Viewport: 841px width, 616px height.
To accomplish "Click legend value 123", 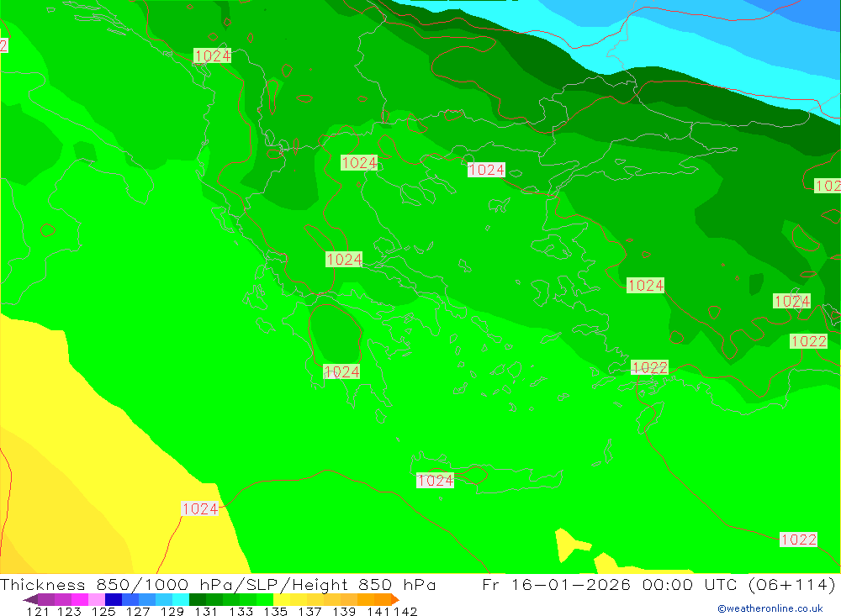I will coord(69,611).
